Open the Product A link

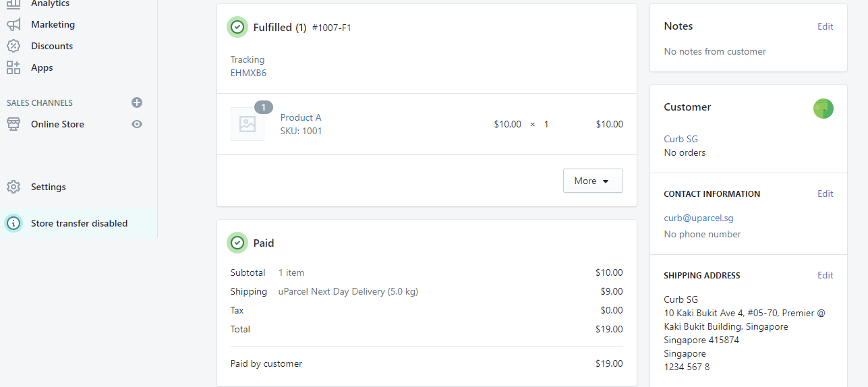[x=301, y=117]
